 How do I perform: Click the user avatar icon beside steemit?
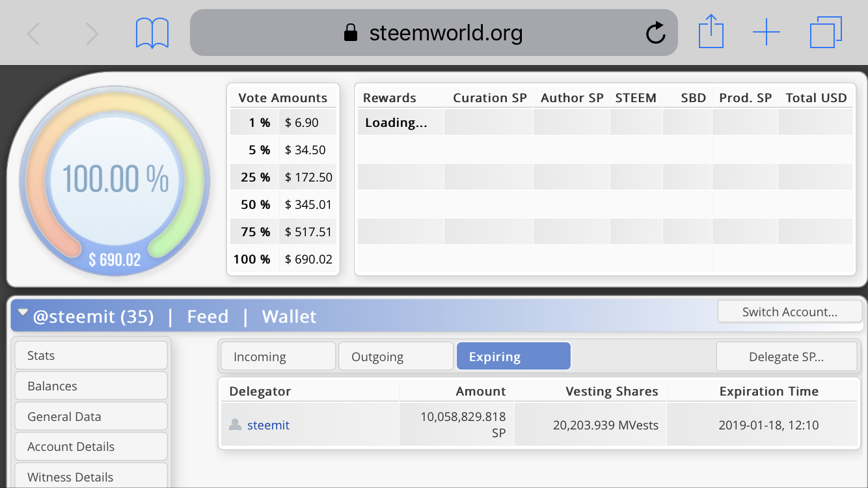pos(235,425)
